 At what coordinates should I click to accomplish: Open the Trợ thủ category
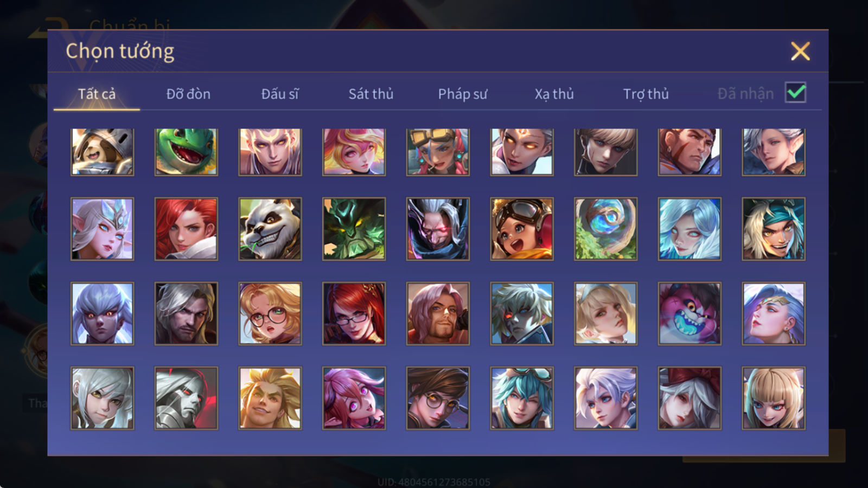646,94
